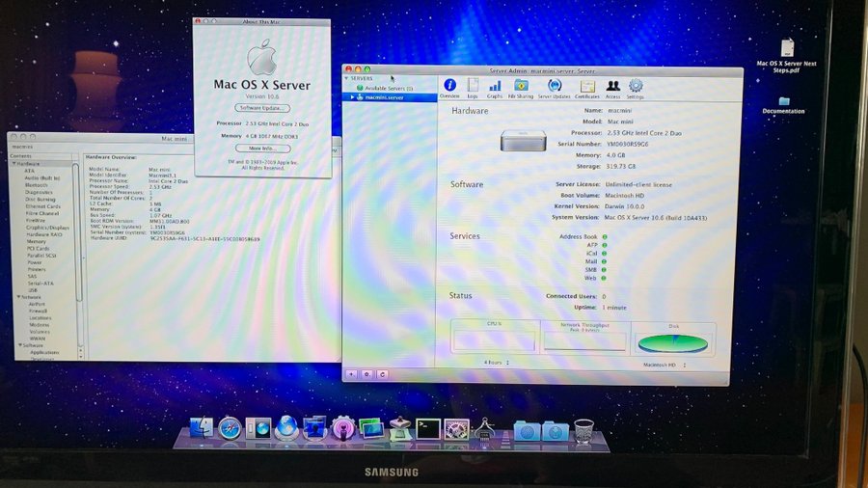The image size is (868, 488).
Task: Select Volumes under Network in System Profiler
Action: point(40,332)
